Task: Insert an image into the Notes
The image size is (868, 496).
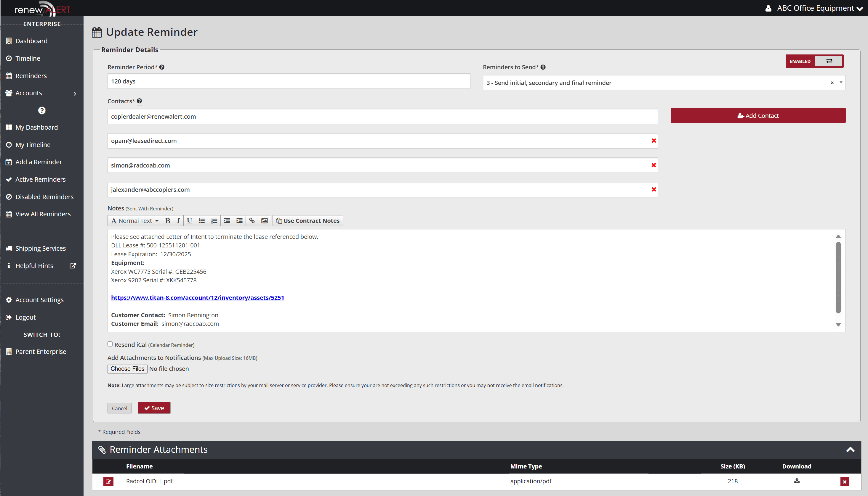Action: tap(264, 220)
